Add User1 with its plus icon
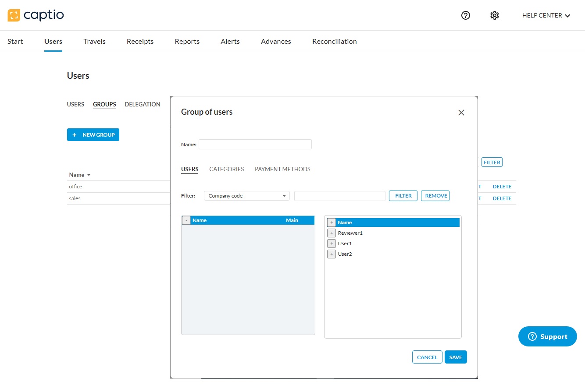 332,244
